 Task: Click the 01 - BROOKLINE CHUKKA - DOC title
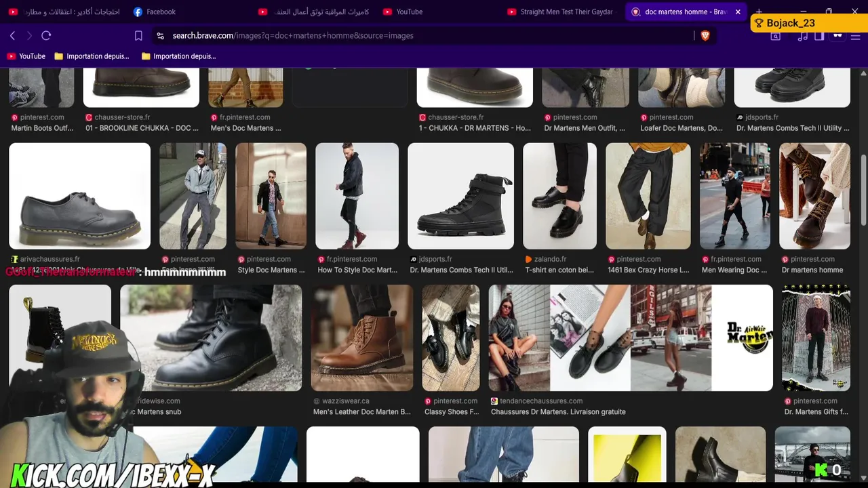click(142, 128)
